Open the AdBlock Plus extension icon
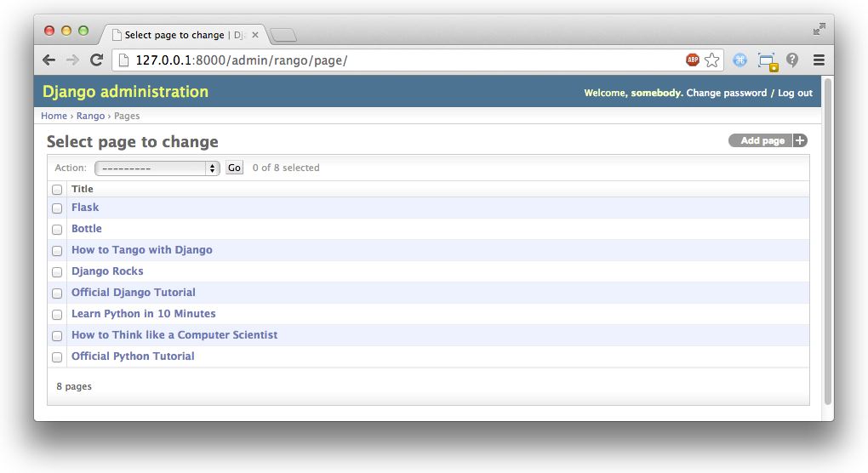This screenshot has height=473, width=868. pyautogui.click(x=693, y=60)
